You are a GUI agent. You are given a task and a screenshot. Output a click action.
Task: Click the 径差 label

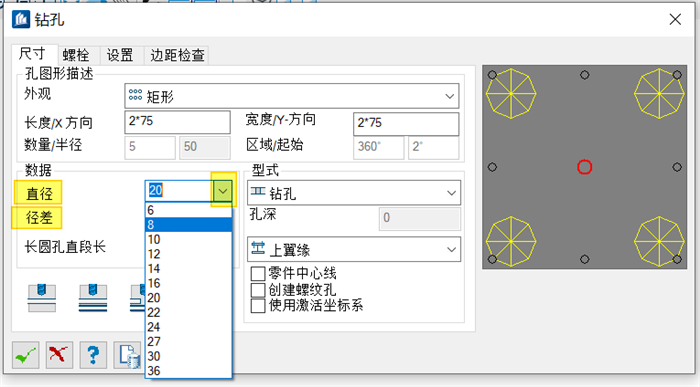point(39,218)
